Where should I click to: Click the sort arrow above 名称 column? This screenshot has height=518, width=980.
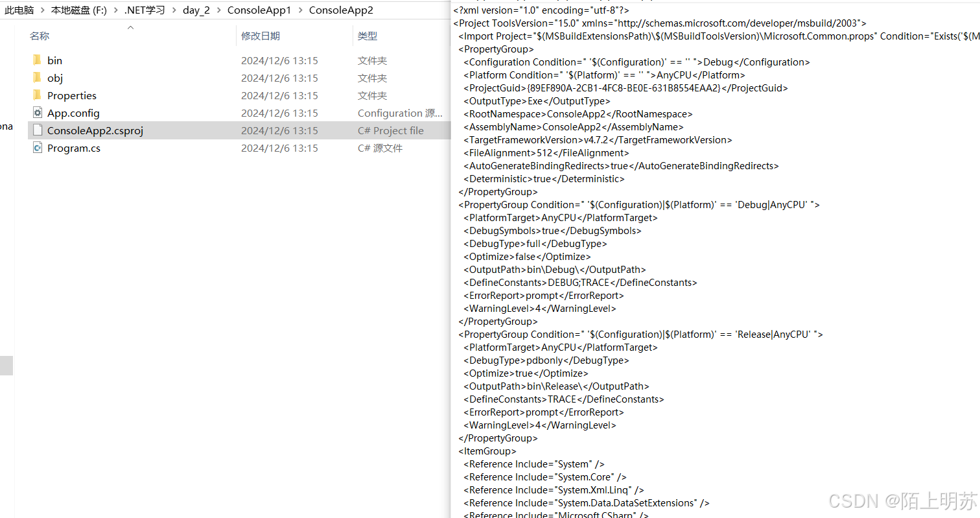click(x=130, y=27)
